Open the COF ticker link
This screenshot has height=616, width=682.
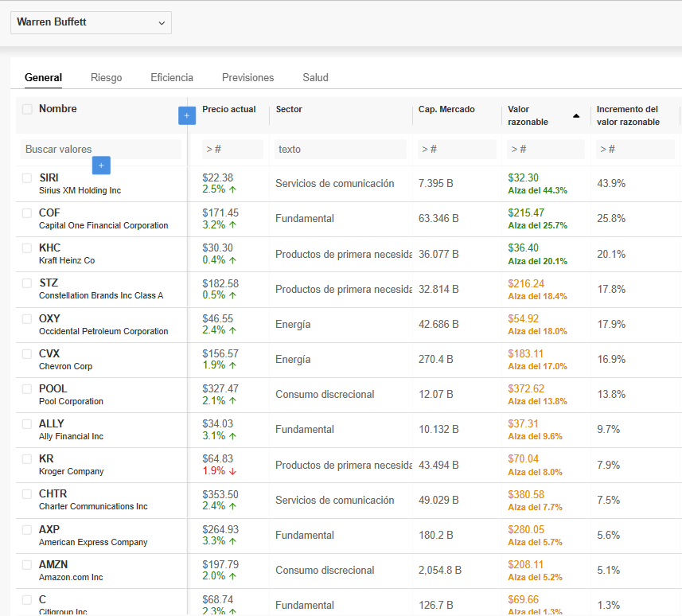click(x=49, y=212)
